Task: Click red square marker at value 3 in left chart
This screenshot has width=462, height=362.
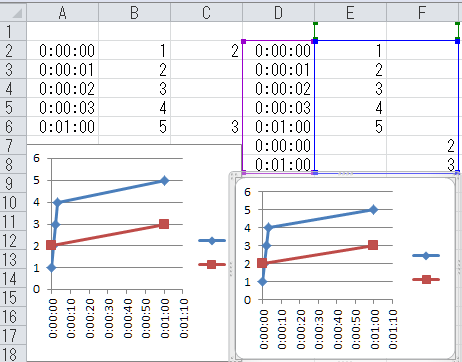Action: (x=164, y=224)
